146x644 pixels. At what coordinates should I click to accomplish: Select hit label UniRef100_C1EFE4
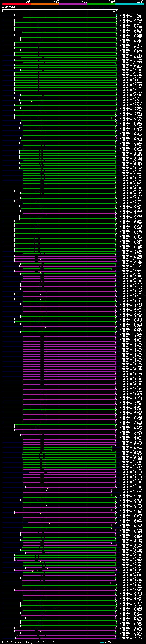131,63
